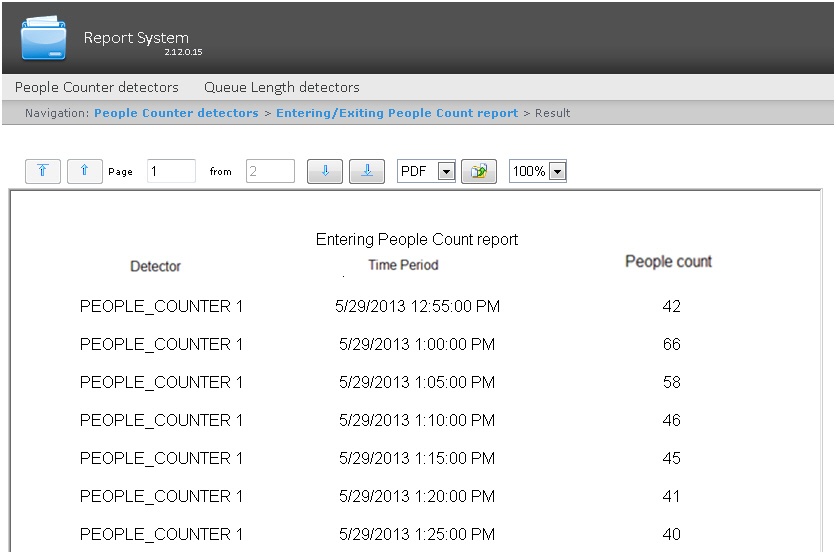The image size is (836, 553).
Task: Select time cell 5/29/2013 1:20:00 PM
Action: click(417, 496)
